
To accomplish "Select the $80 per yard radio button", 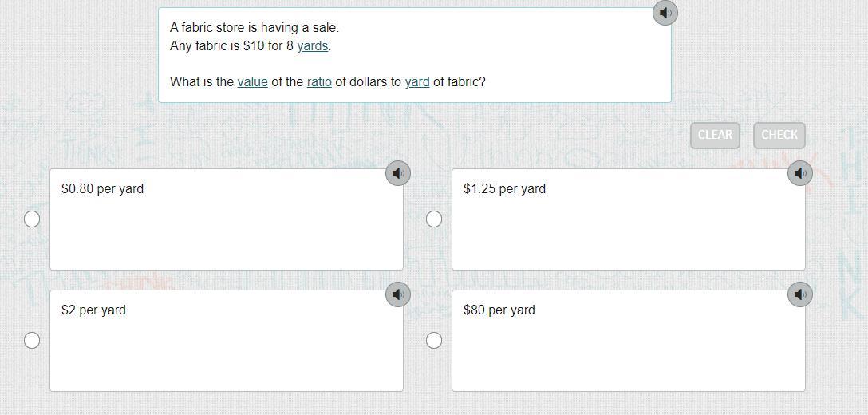I will coord(434,340).
